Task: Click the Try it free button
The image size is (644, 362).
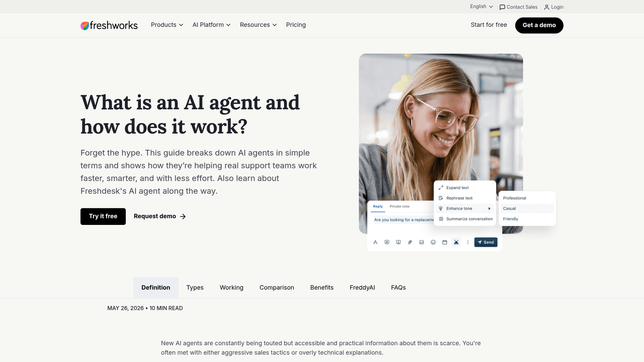Action: pos(103,216)
